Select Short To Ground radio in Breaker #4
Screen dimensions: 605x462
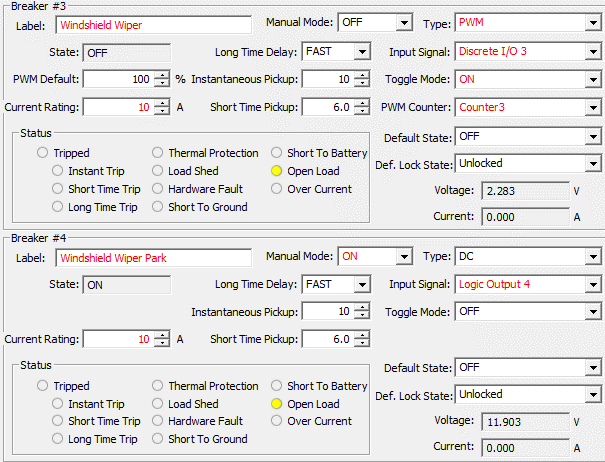click(158, 439)
